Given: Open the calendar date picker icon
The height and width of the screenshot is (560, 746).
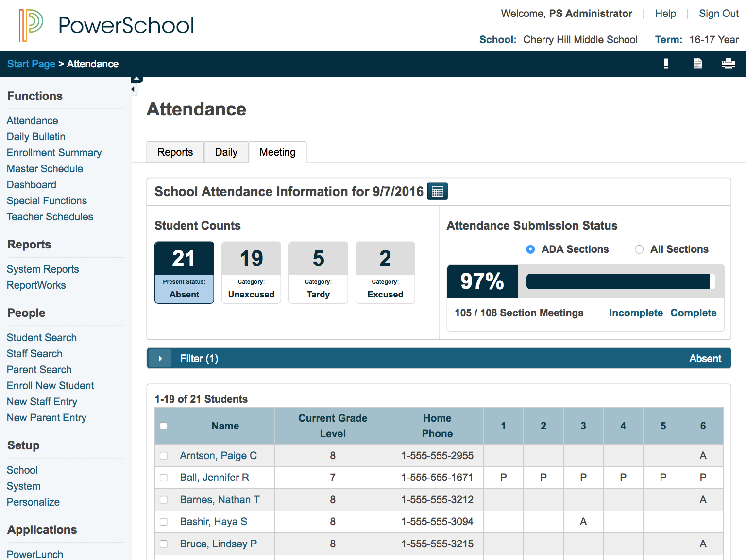Looking at the screenshot, I should tap(437, 191).
